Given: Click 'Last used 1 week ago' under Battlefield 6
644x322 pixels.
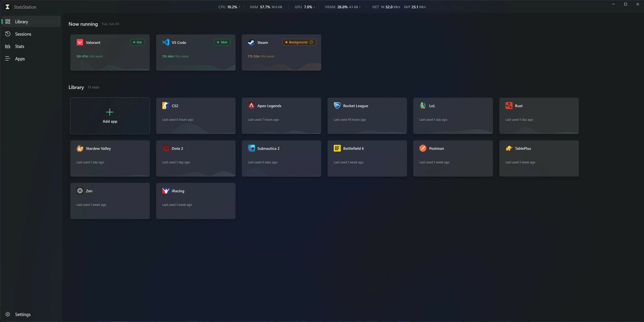Looking at the screenshot, I should click(x=348, y=162).
